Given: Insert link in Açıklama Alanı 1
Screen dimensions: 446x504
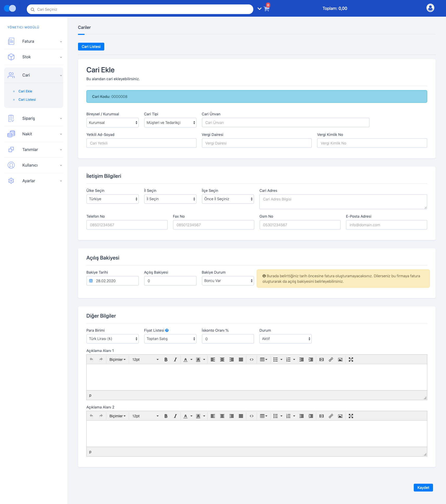Looking at the screenshot, I should click(331, 360).
